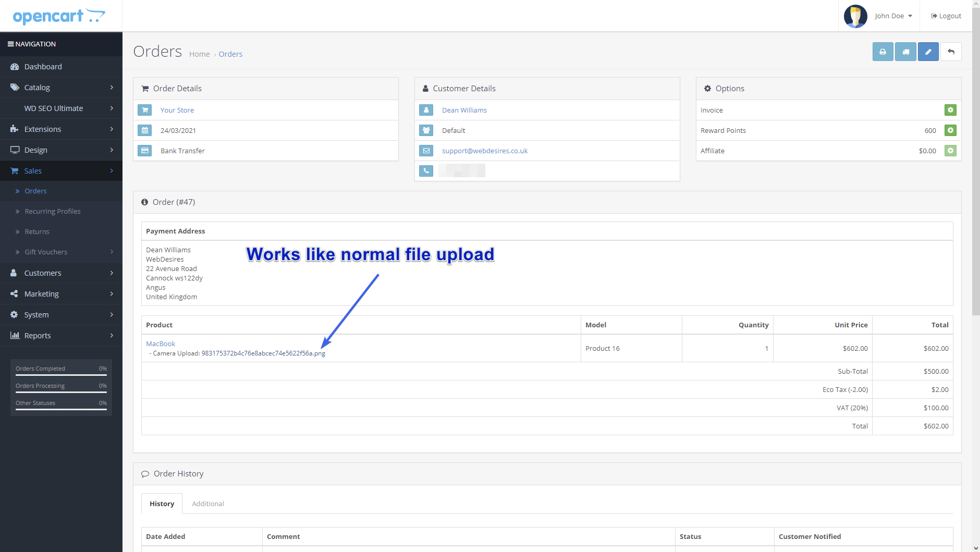Click the System cog icon
The width and height of the screenshot is (980, 552).
(15, 315)
